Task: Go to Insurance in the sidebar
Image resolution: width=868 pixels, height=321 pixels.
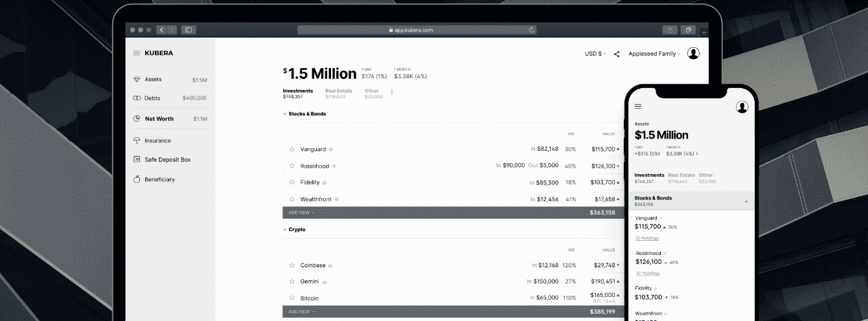Action: (x=157, y=140)
